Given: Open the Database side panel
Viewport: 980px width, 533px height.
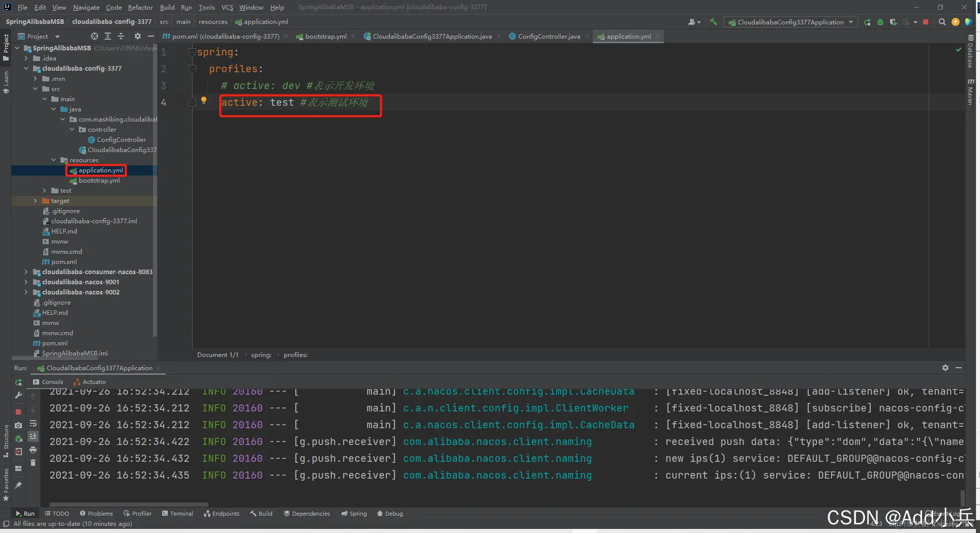Looking at the screenshot, I should (x=970, y=52).
